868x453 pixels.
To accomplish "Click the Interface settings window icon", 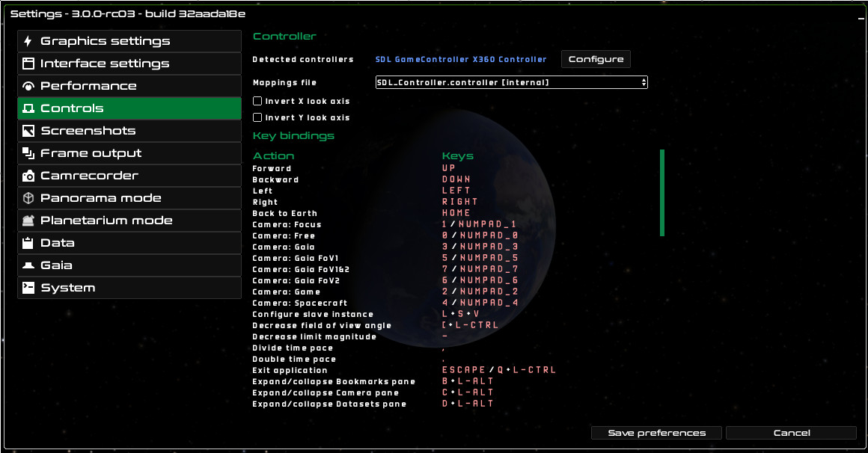I will pyautogui.click(x=28, y=64).
